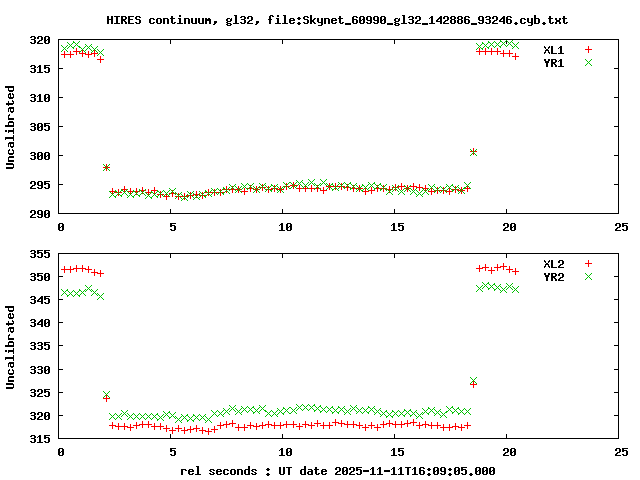640x480 pixels.
Task: Click the 340 tick label on the bottom plot
Action: [40, 323]
